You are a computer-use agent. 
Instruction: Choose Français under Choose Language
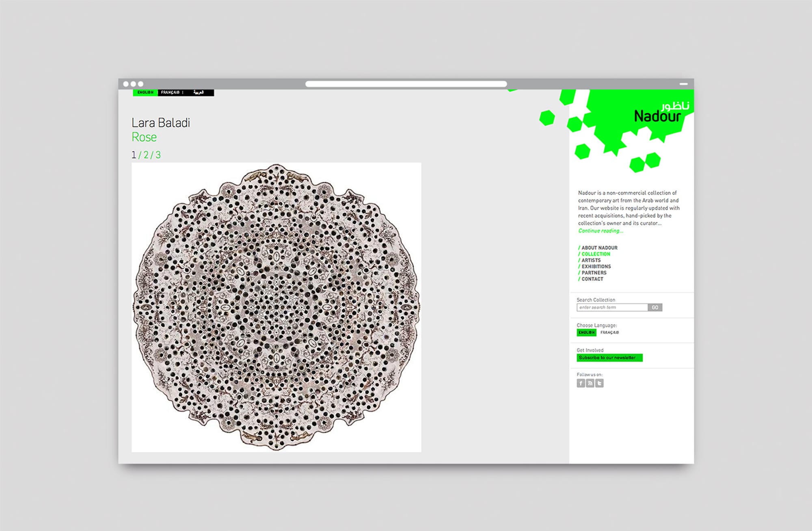609,333
